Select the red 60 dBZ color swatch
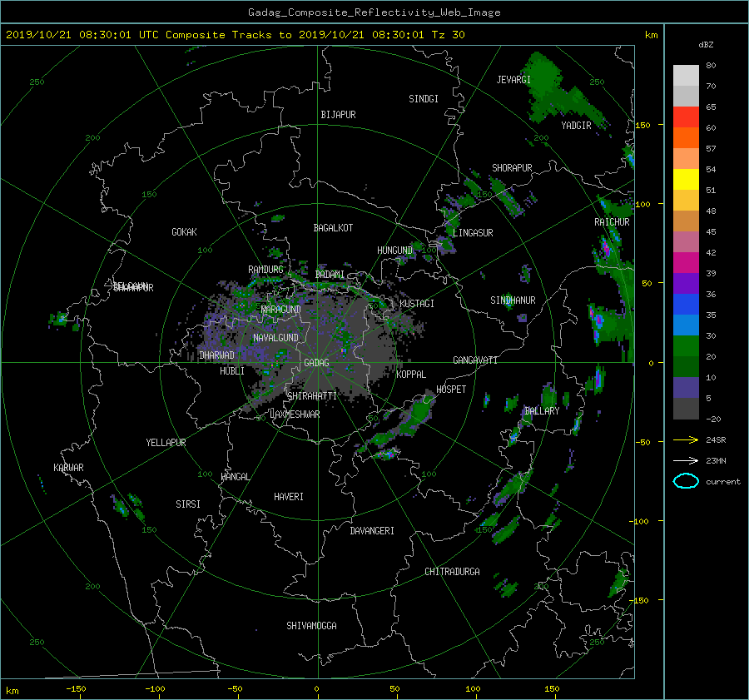 pyautogui.click(x=686, y=117)
